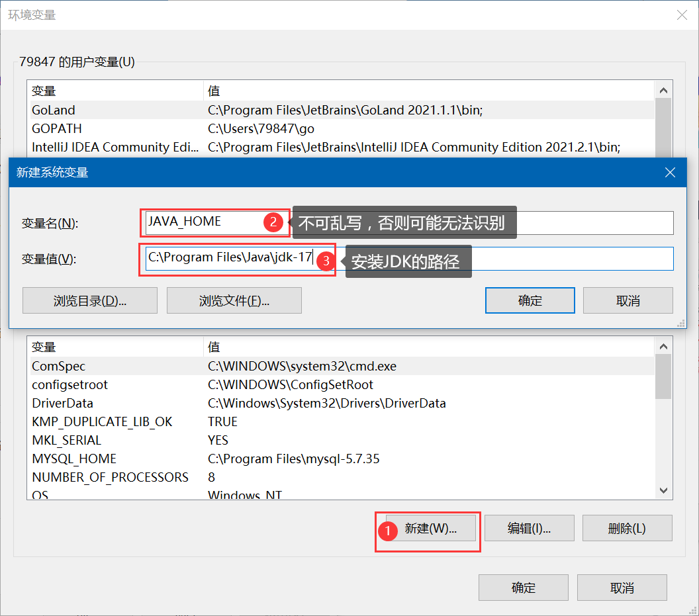
Task: Click value C:\Windows\System32\Drivers\DriverData
Action: 326,404
